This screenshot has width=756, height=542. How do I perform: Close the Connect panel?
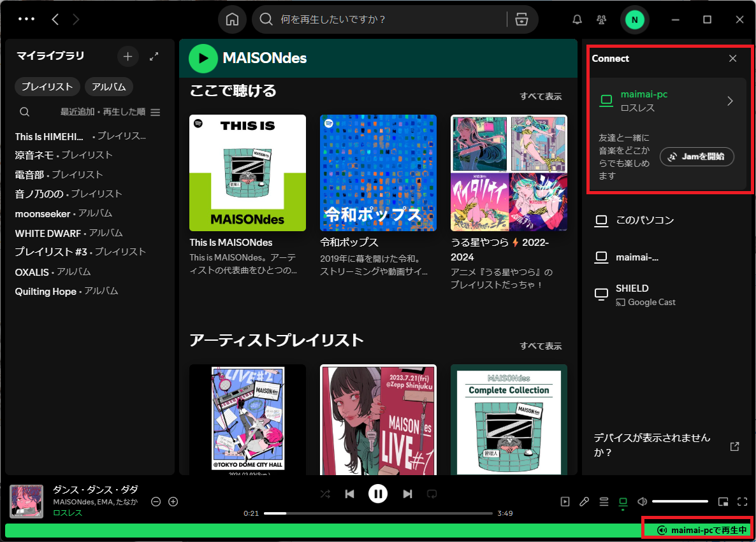[733, 59]
